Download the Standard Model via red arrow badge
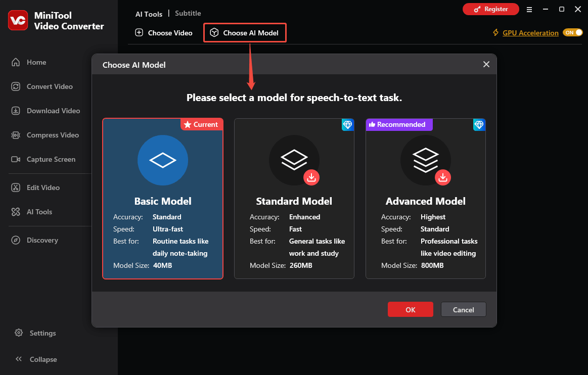 [311, 177]
